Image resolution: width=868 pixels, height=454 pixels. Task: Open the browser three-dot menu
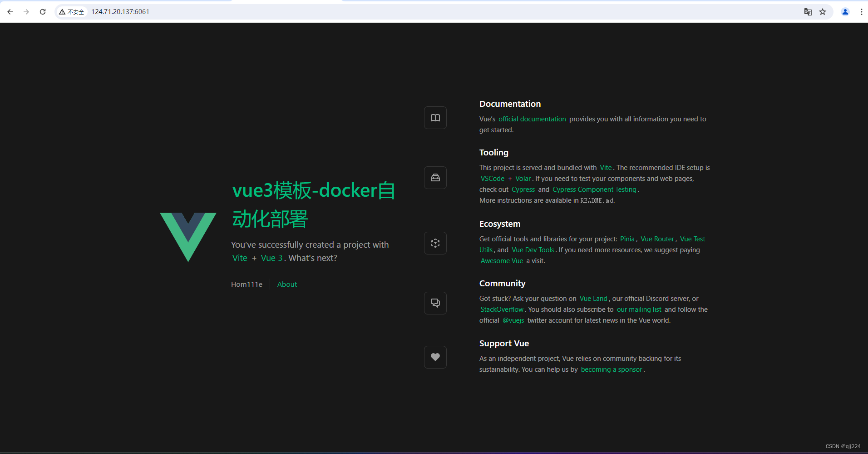coord(861,12)
